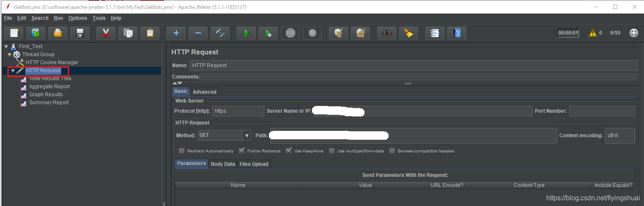This screenshot has width=644, height=206.
Task: Open the Help menu
Action: pos(116,18)
